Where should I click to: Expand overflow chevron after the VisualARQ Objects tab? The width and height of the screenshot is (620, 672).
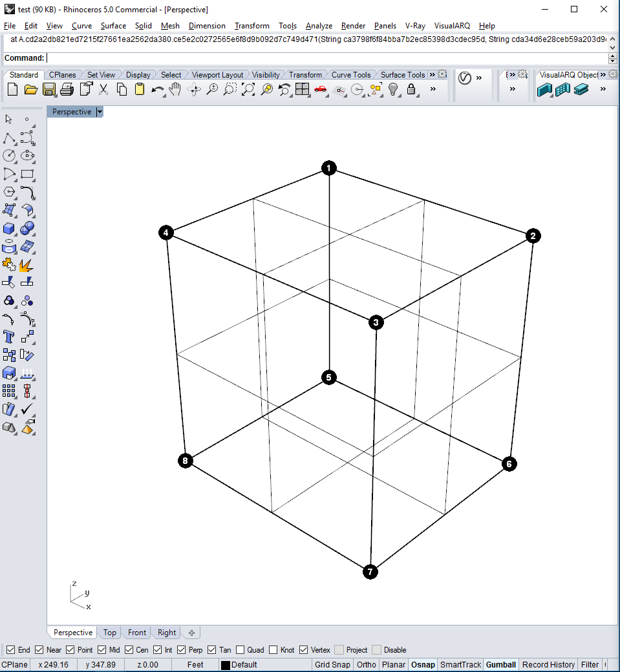point(603,74)
